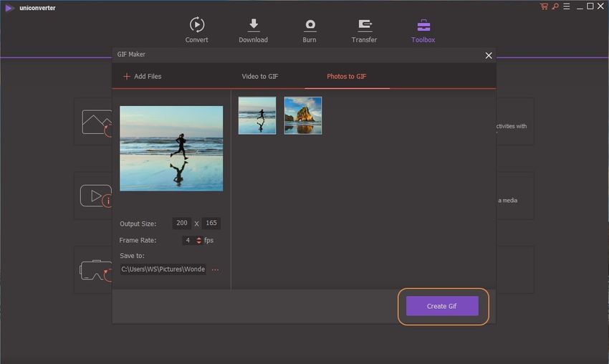Select the Photos to GIF tab
Image resolution: width=609 pixels, height=364 pixels.
(346, 76)
